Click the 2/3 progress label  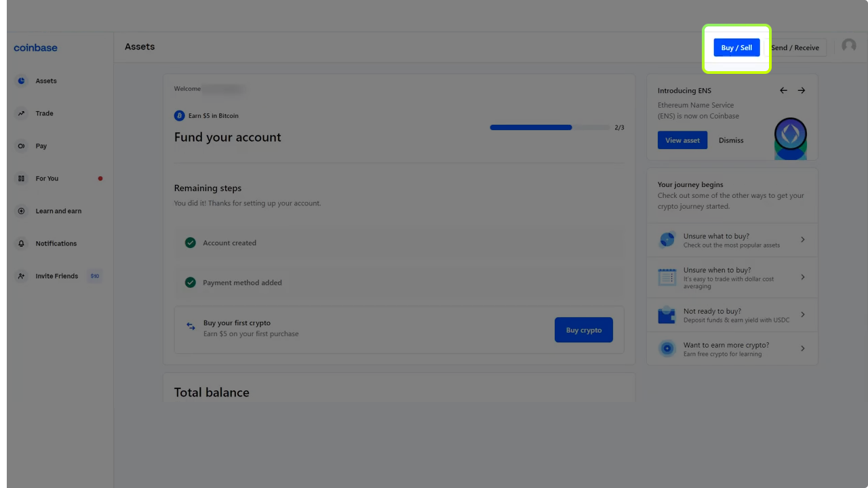(619, 127)
